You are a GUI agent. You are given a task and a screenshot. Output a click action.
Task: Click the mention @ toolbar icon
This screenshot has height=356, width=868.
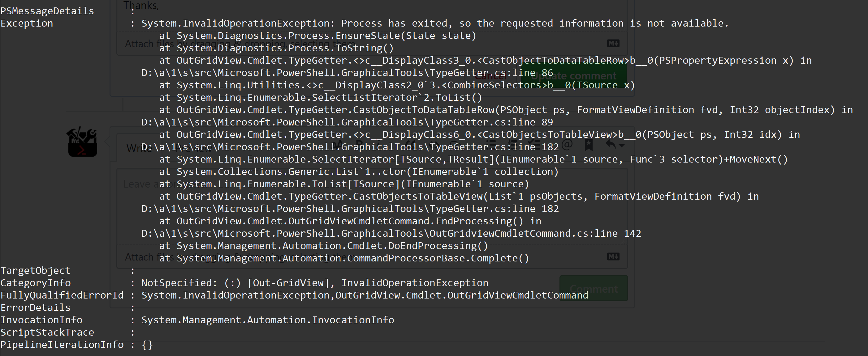[x=567, y=144]
